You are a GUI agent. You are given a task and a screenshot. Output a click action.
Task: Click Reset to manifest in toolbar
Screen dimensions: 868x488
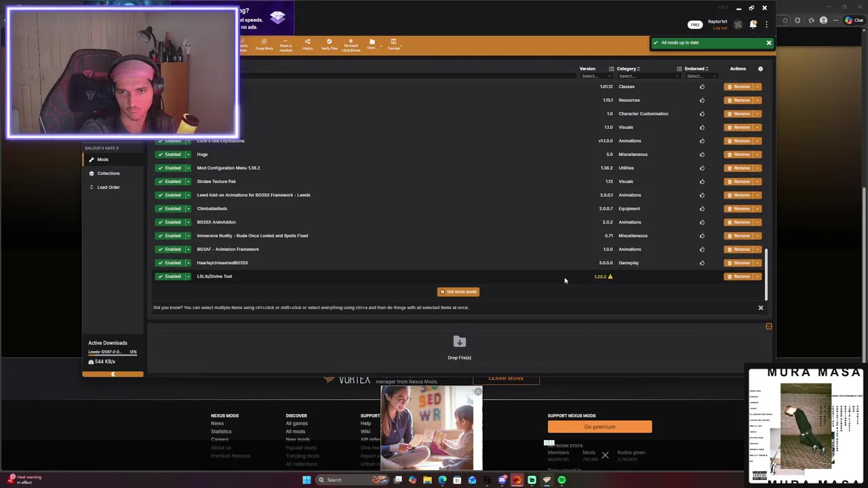coord(286,45)
